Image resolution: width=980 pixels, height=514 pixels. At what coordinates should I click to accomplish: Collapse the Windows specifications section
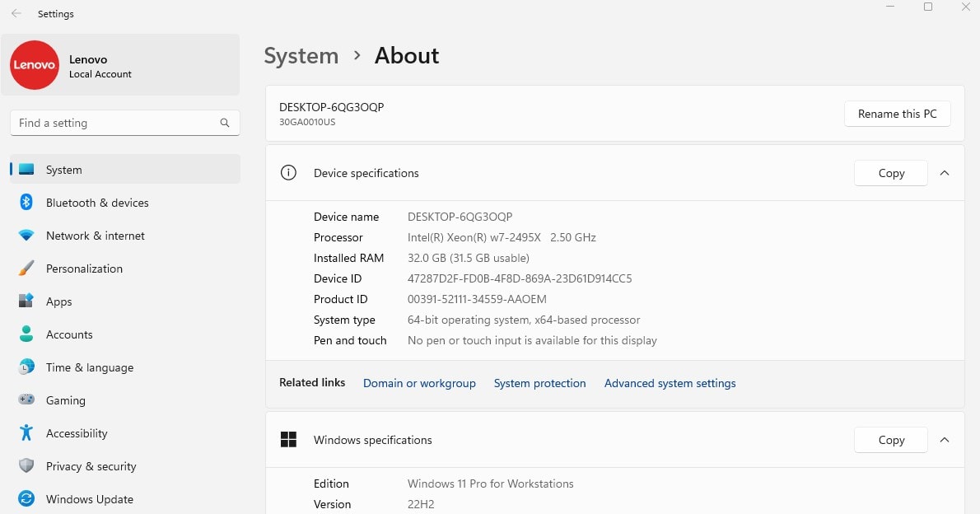click(945, 440)
